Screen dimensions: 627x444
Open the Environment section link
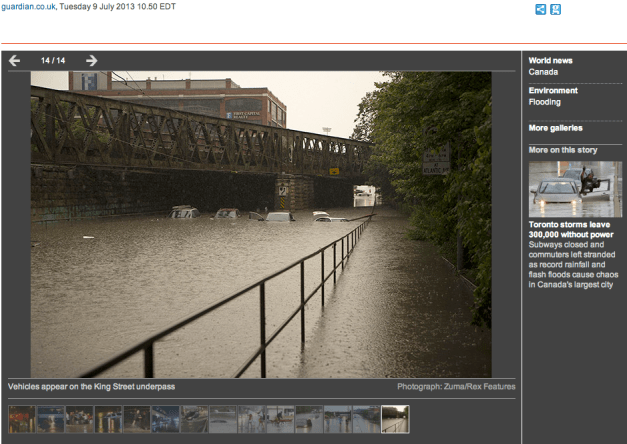pos(554,91)
